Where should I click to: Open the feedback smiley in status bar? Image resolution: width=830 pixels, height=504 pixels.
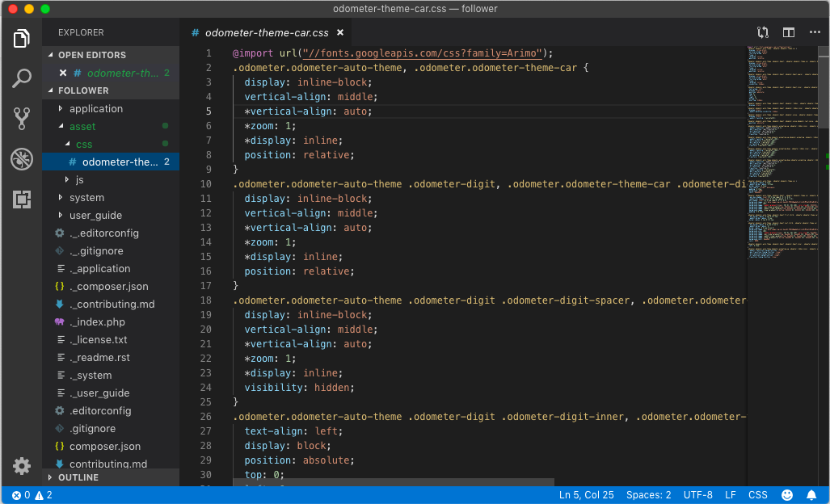tap(787, 495)
